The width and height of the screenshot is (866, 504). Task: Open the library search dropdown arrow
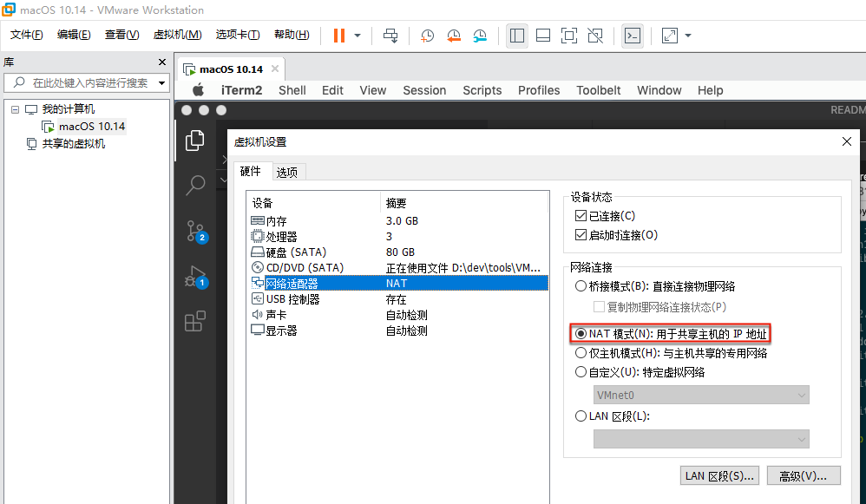[161, 83]
